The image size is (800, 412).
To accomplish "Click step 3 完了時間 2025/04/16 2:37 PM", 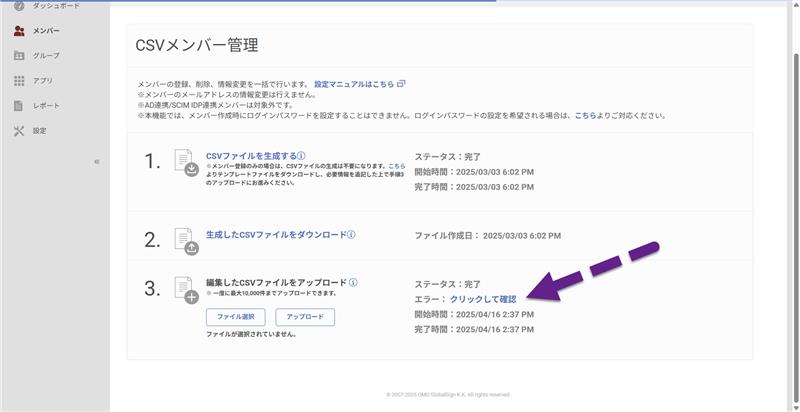I will [474, 330].
